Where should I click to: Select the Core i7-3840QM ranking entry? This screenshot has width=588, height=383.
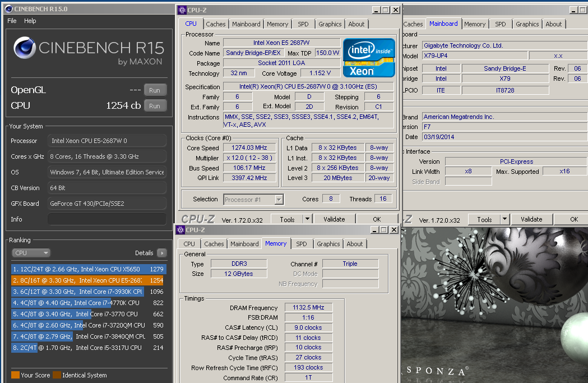coord(88,336)
